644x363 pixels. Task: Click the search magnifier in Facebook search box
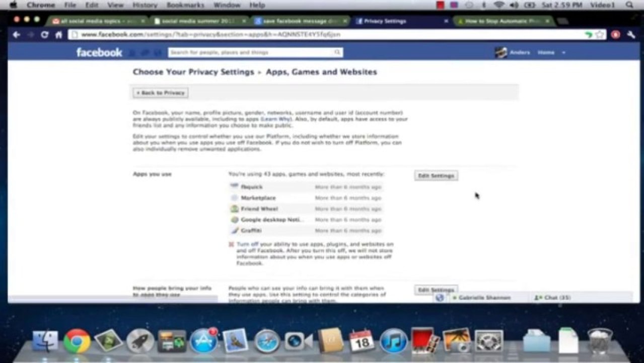click(x=337, y=52)
